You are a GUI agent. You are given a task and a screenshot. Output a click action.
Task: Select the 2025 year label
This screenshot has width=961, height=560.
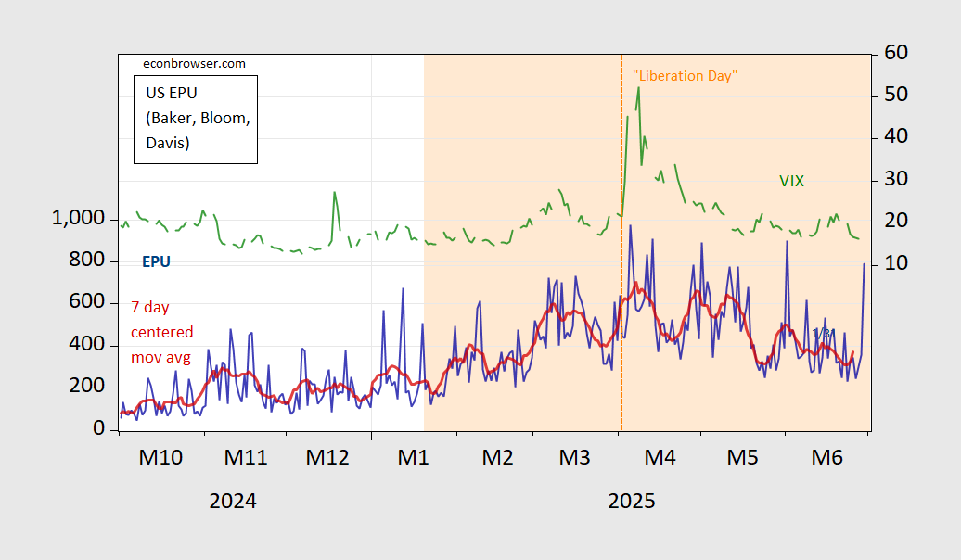click(631, 502)
